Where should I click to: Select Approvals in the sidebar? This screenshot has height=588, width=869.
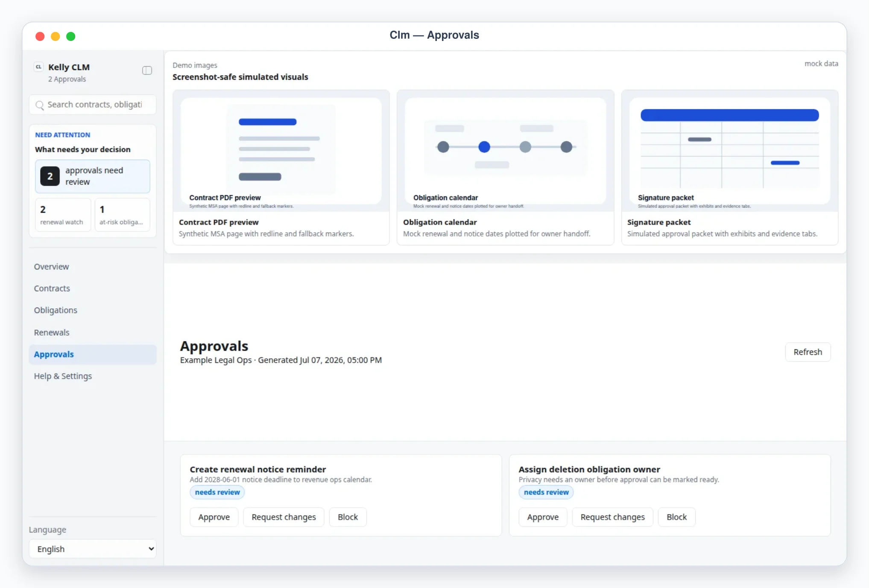[x=93, y=354]
